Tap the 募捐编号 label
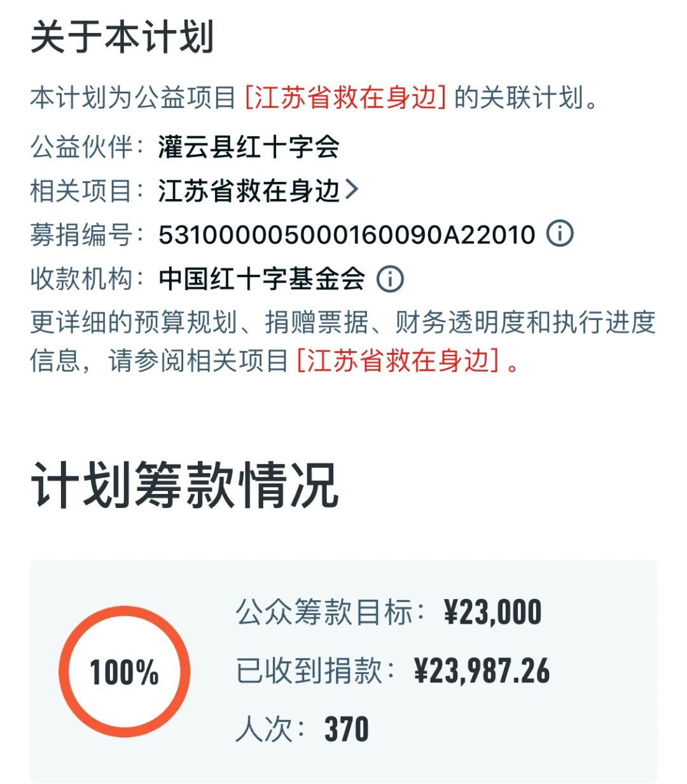The height and width of the screenshot is (784, 687). pos(81,235)
